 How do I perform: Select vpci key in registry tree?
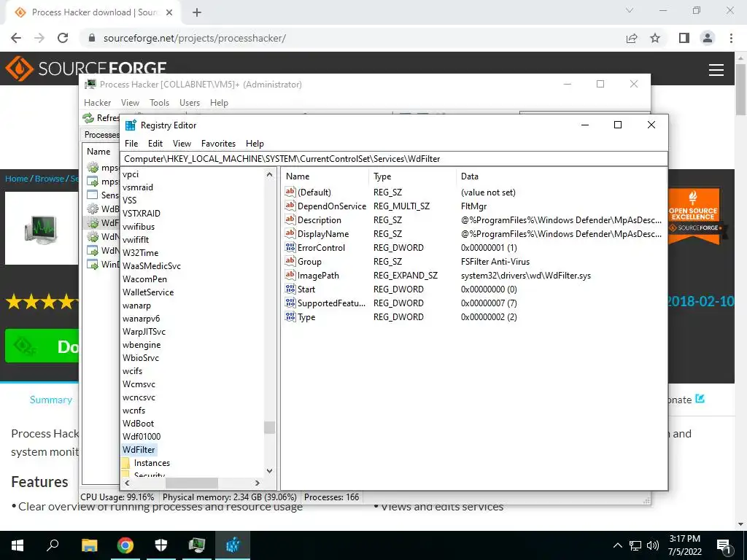(x=131, y=174)
